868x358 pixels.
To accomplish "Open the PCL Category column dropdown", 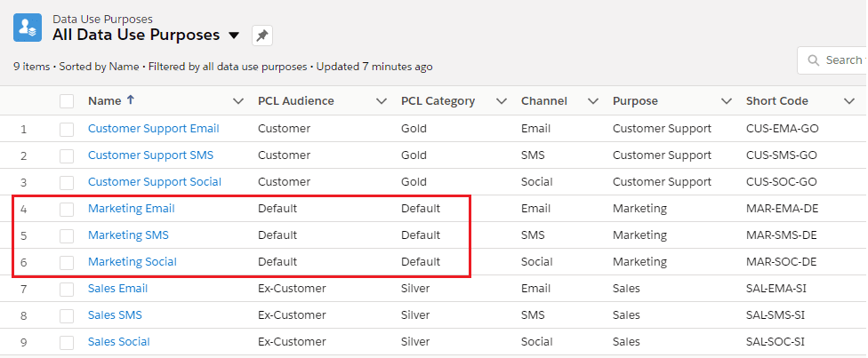I will 502,101.
